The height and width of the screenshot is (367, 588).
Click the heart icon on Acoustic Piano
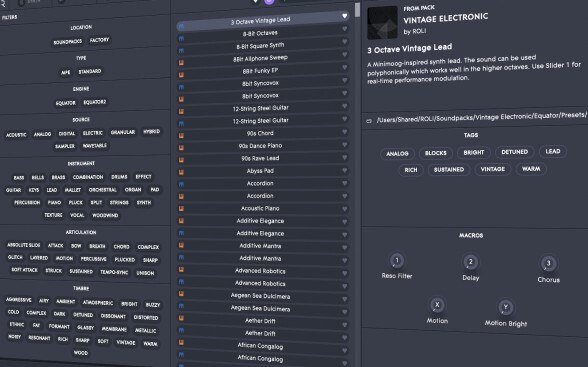coord(344,208)
